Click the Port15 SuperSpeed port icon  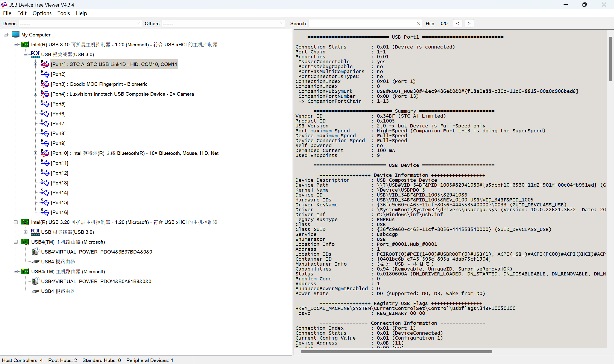[x=45, y=202]
